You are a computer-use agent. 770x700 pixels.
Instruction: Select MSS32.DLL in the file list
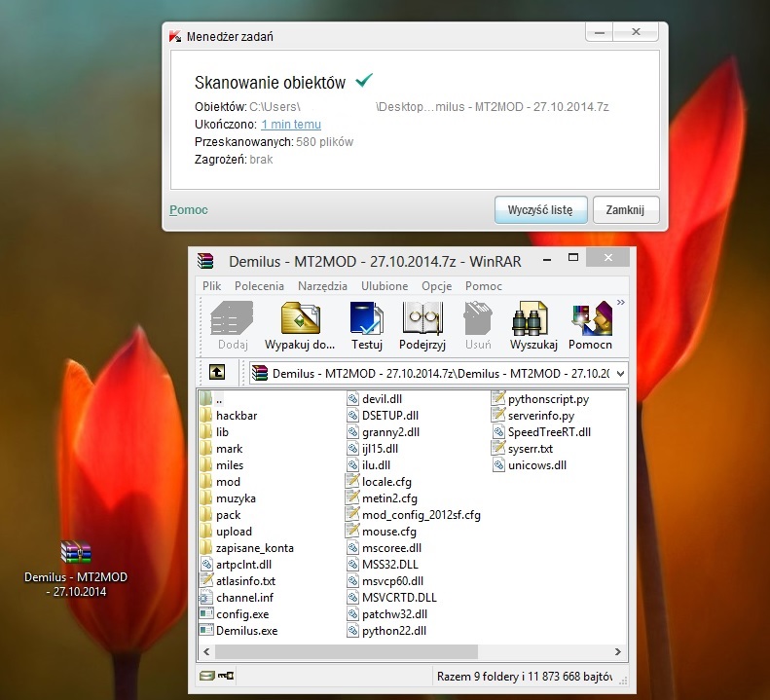coord(383,565)
